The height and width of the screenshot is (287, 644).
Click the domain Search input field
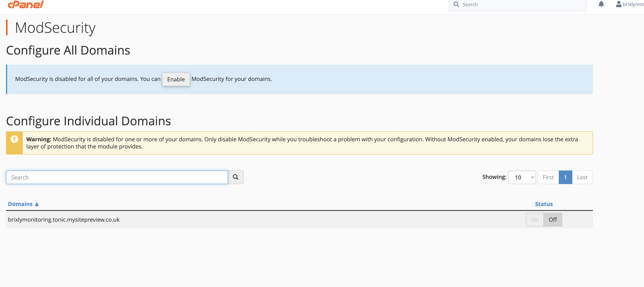(117, 177)
